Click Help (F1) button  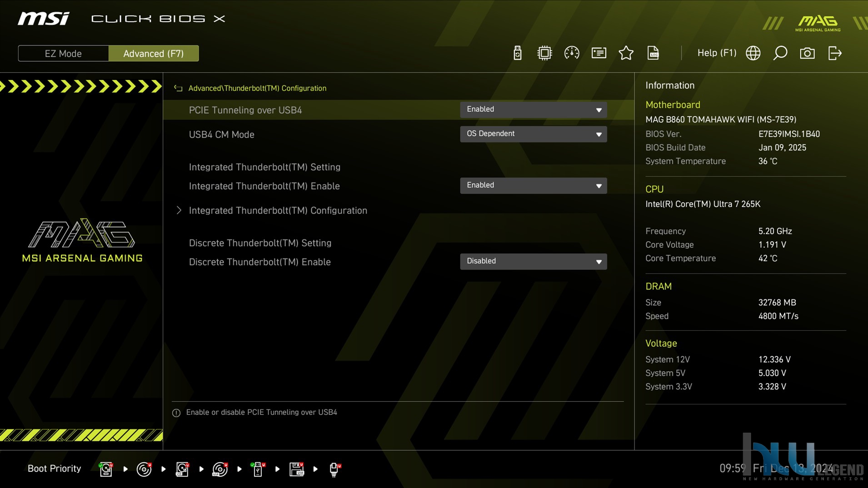pos(717,53)
